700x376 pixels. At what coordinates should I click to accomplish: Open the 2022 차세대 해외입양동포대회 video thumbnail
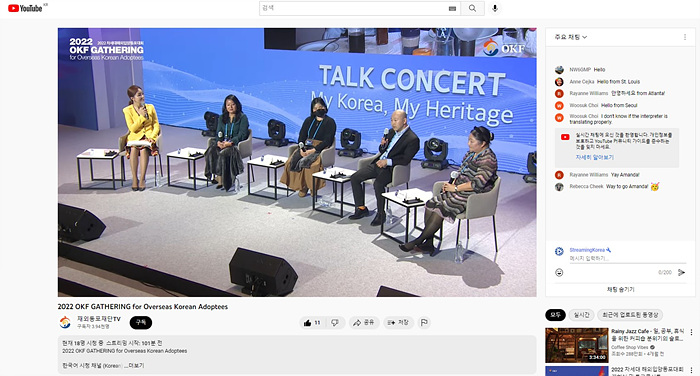pos(576,371)
